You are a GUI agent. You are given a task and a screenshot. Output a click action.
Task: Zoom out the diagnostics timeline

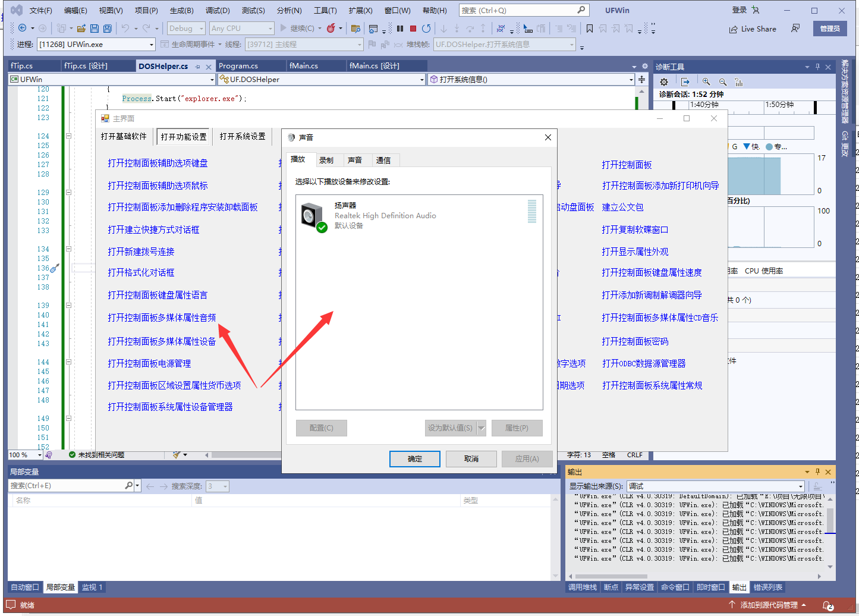tap(723, 82)
